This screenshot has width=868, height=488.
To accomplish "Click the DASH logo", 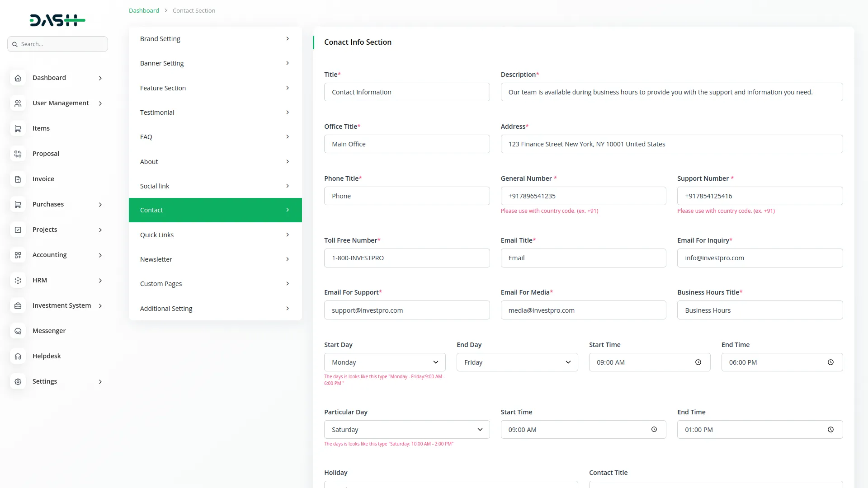I will tap(57, 20).
